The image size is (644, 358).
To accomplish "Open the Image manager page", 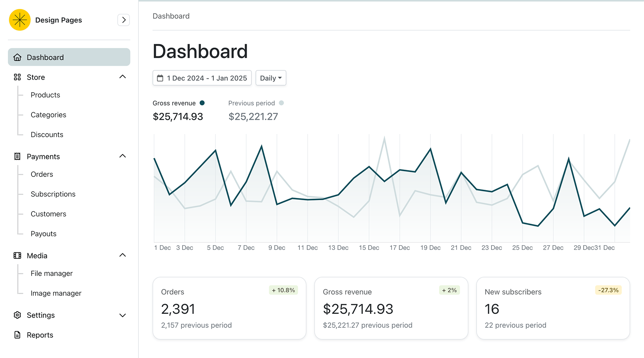I will (56, 293).
